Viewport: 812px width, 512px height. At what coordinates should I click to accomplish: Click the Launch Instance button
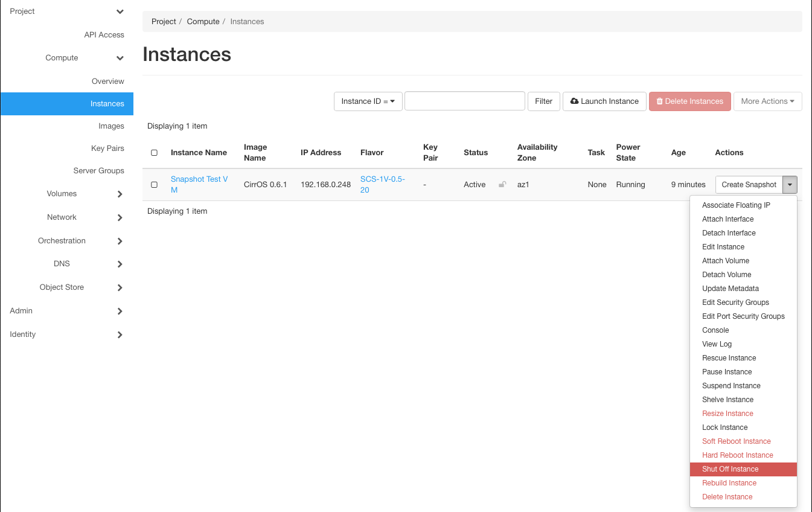click(605, 101)
